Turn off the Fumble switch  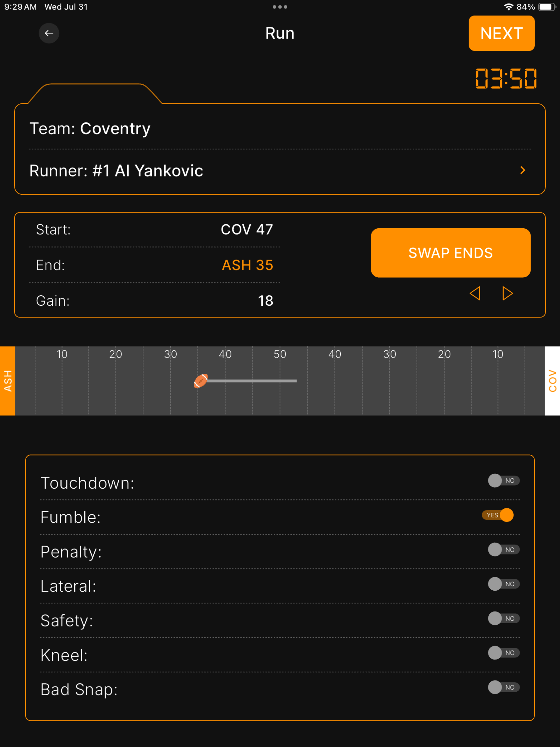[x=498, y=515]
